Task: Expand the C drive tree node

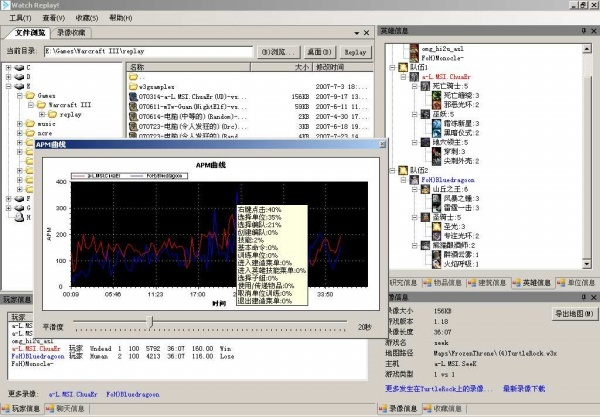Action: pyautogui.click(x=9, y=68)
